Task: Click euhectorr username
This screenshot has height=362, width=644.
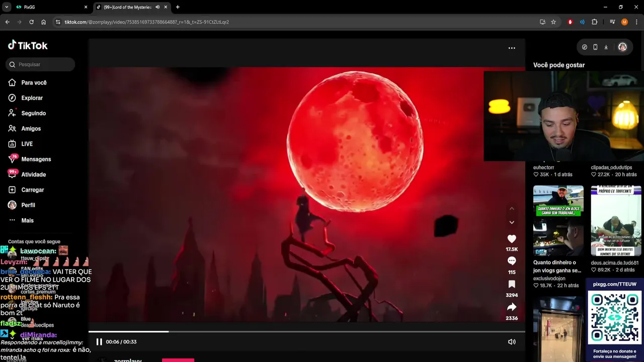Action: (543, 167)
